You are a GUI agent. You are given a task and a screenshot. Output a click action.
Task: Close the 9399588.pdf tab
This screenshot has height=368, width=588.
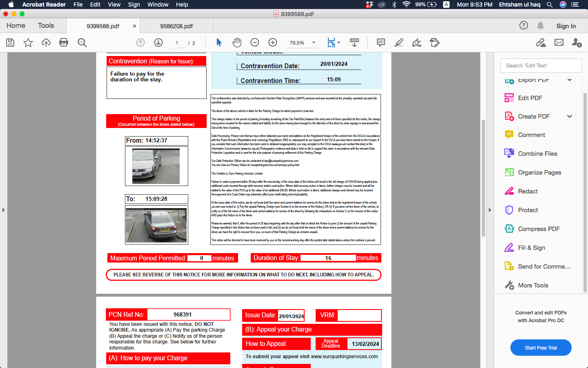134,26
